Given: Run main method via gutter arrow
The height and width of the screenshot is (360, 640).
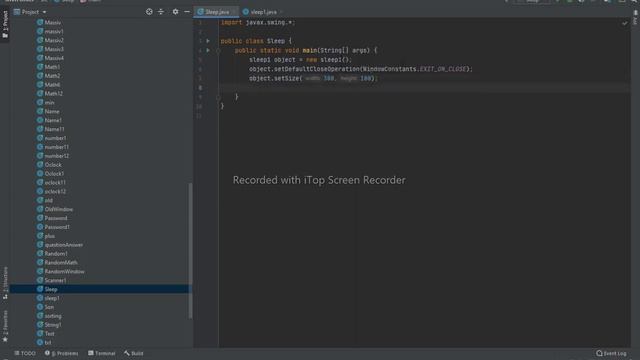Looking at the screenshot, I should (208, 50).
